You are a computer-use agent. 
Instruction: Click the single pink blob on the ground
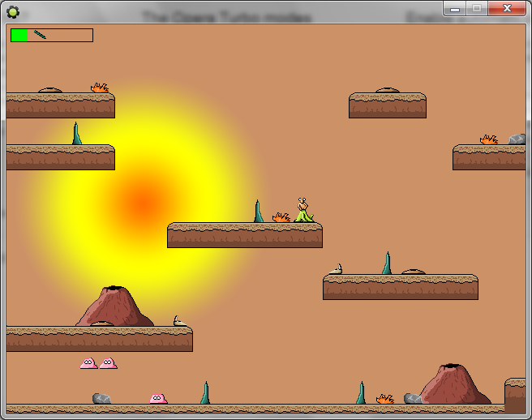[x=158, y=398]
